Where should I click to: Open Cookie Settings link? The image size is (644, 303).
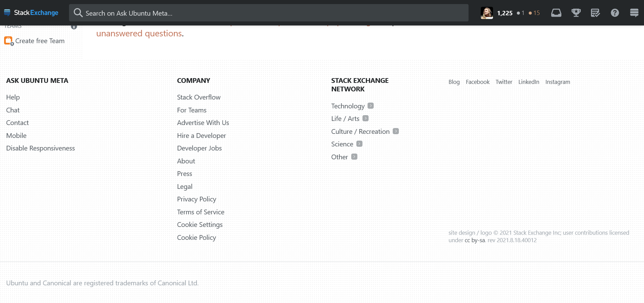[x=200, y=225]
